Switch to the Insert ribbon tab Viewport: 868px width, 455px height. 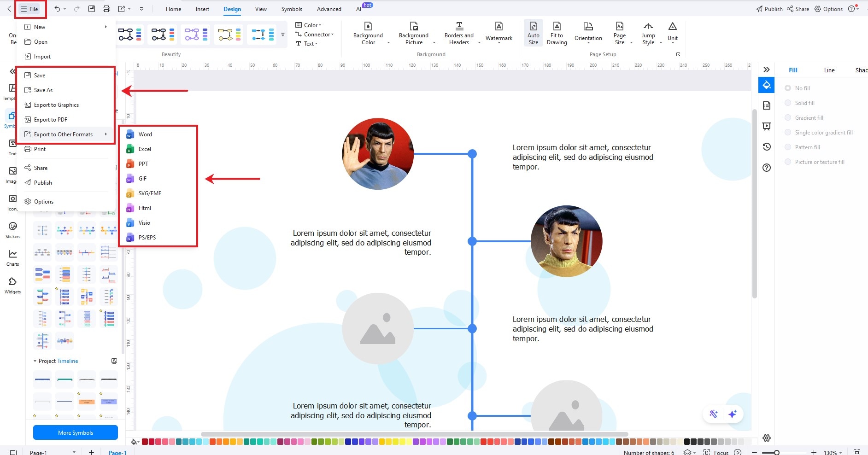point(202,9)
